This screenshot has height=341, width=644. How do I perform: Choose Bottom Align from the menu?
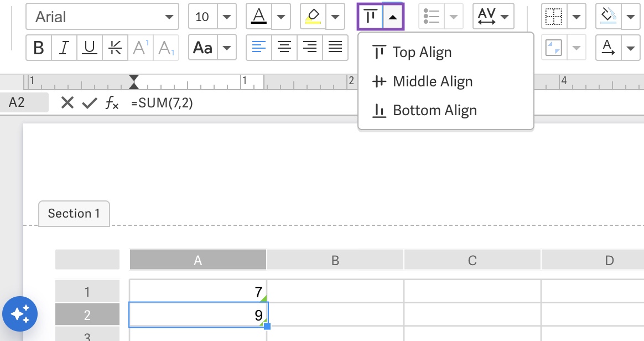pos(446,111)
